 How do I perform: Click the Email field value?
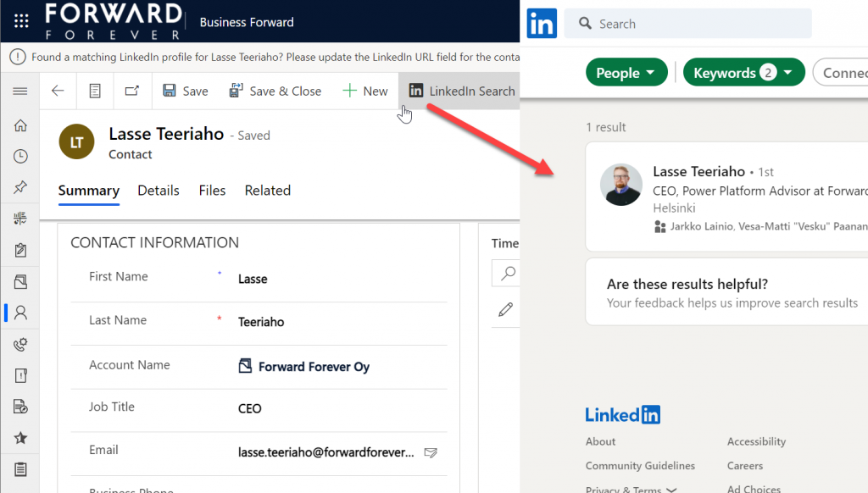(x=326, y=452)
